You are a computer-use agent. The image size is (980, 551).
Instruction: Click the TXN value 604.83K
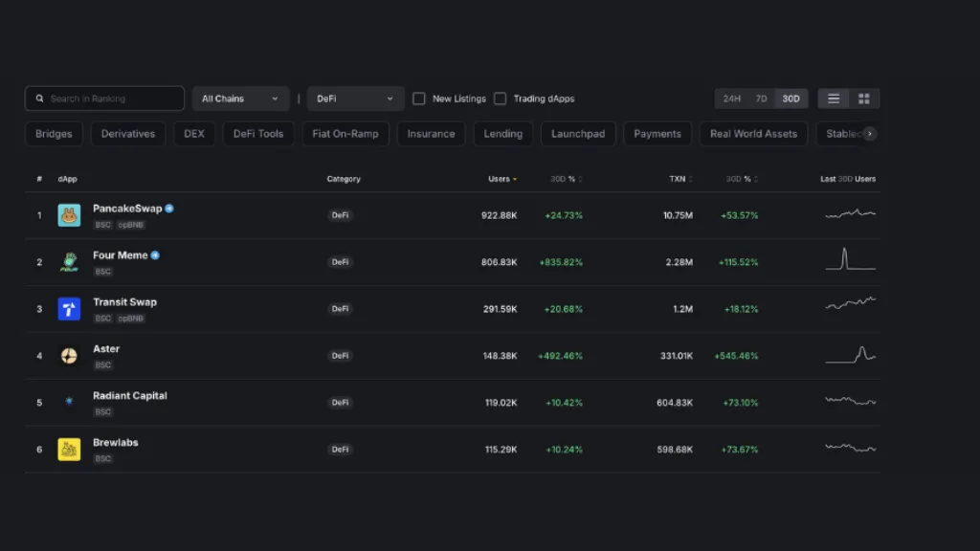pyautogui.click(x=675, y=403)
